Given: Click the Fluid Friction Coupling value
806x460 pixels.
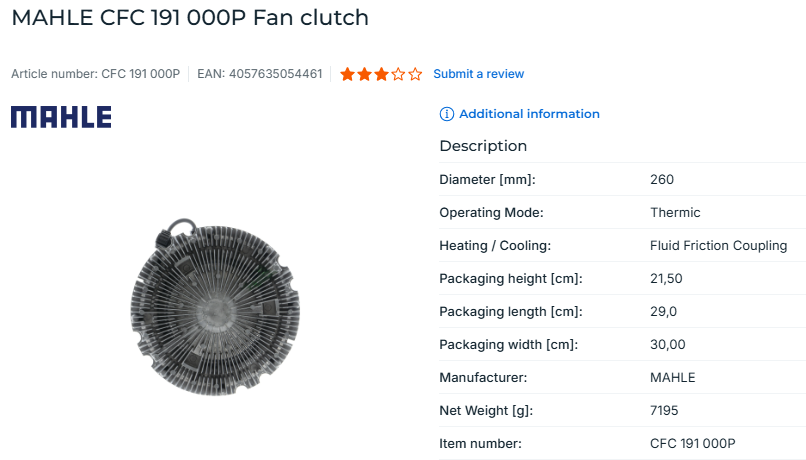Looking at the screenshot, I should 718,246.
